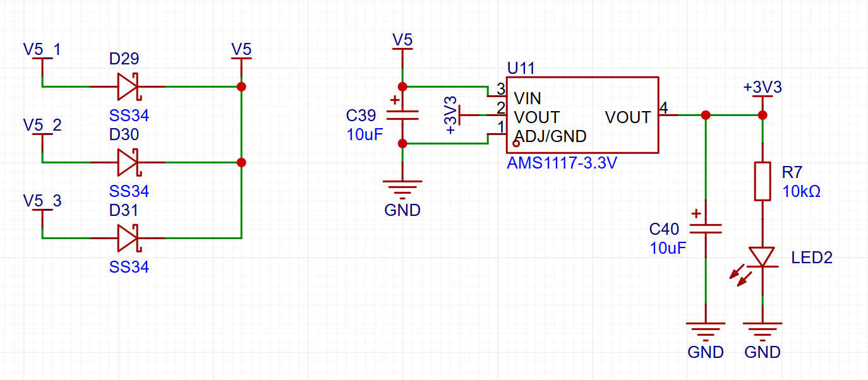Select the U11 designator text
The image size is (868, 380).
pyautogui.click(x=521, y=68)
